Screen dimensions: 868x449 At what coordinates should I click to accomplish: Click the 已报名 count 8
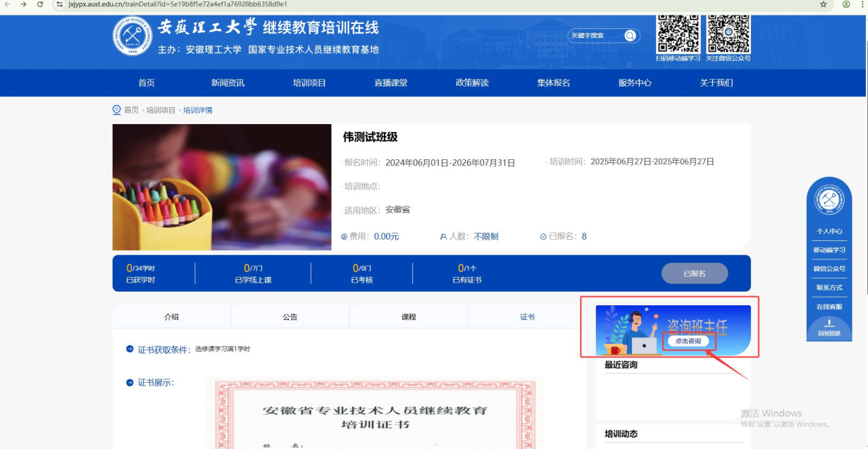pyautogui.click(x=584, y=237)
